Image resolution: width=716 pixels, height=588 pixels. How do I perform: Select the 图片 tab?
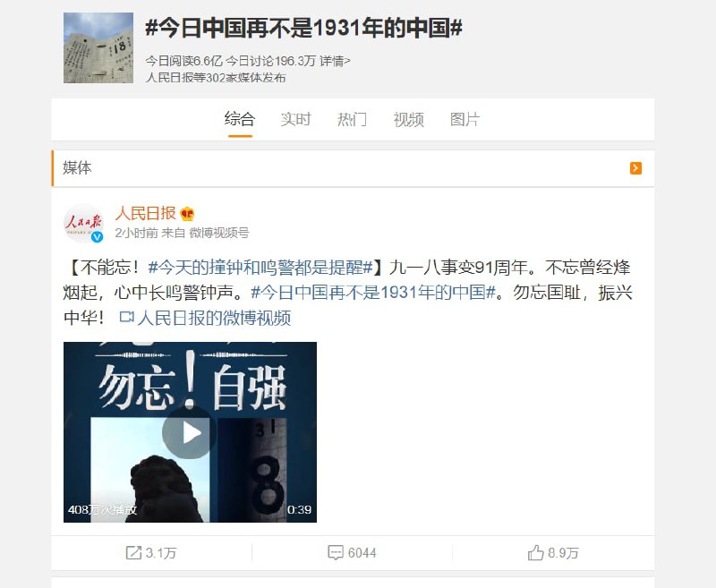click(x=465, y=120)
